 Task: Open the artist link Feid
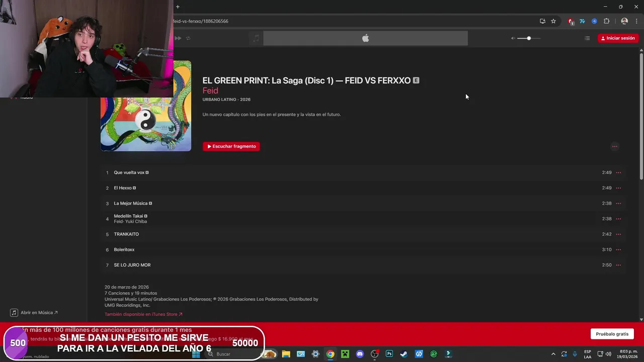[210, 90]
